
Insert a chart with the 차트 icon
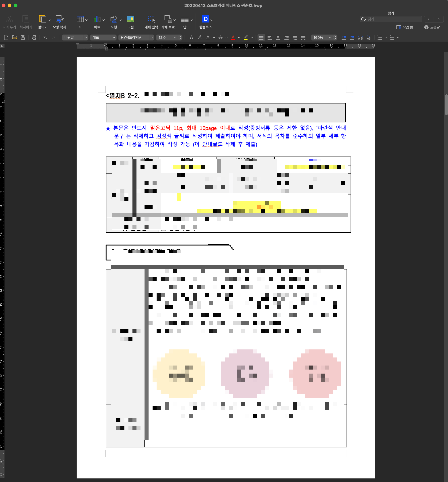pyautogui.click(x=97, y=19)
